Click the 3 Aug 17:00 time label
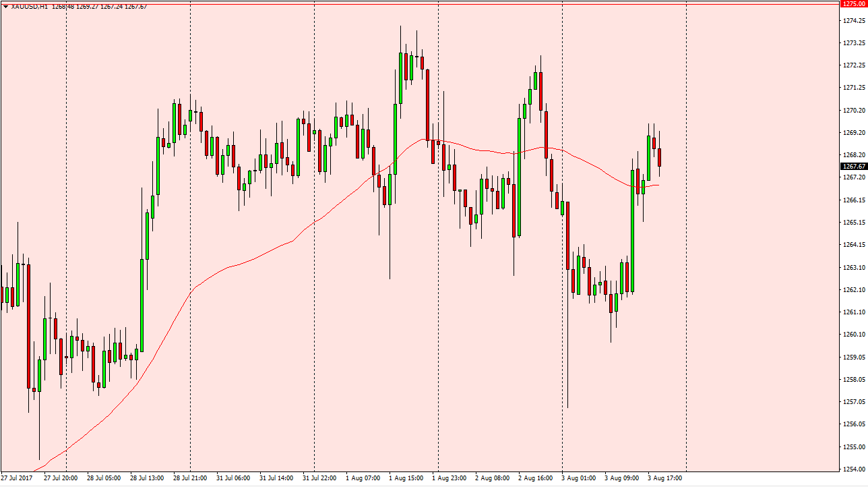The width and height of the screenshot is (868, 487). (x=665, y=478)
